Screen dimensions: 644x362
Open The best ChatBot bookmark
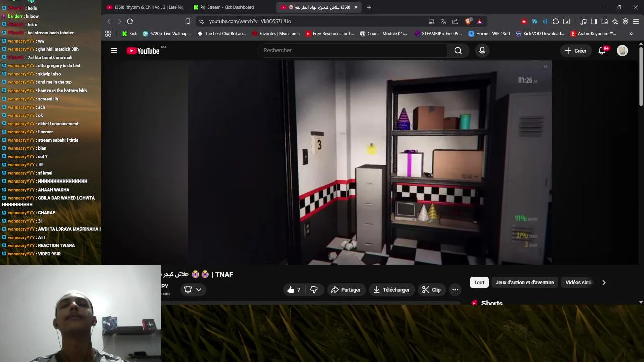point(221,34)
